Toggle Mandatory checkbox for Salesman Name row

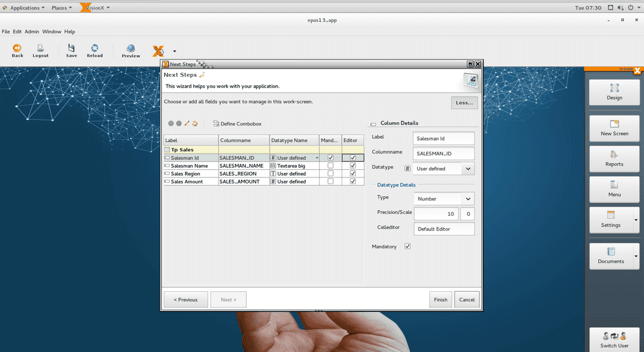[330, 166]
